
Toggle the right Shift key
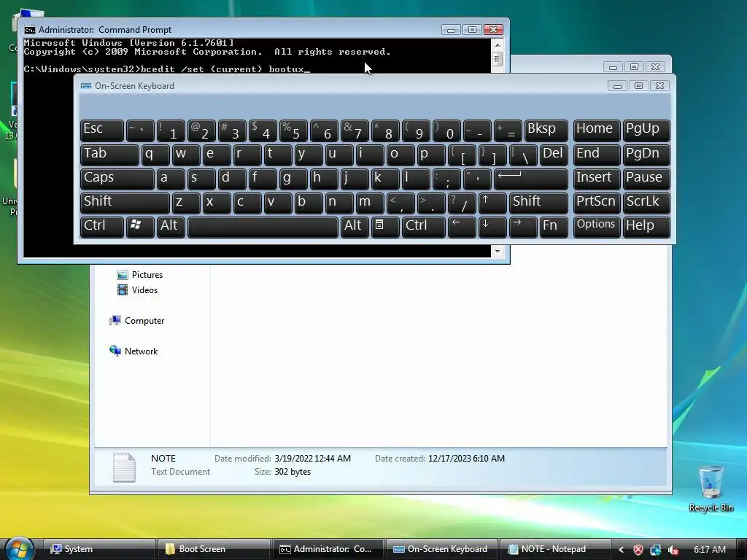point(538,203)
